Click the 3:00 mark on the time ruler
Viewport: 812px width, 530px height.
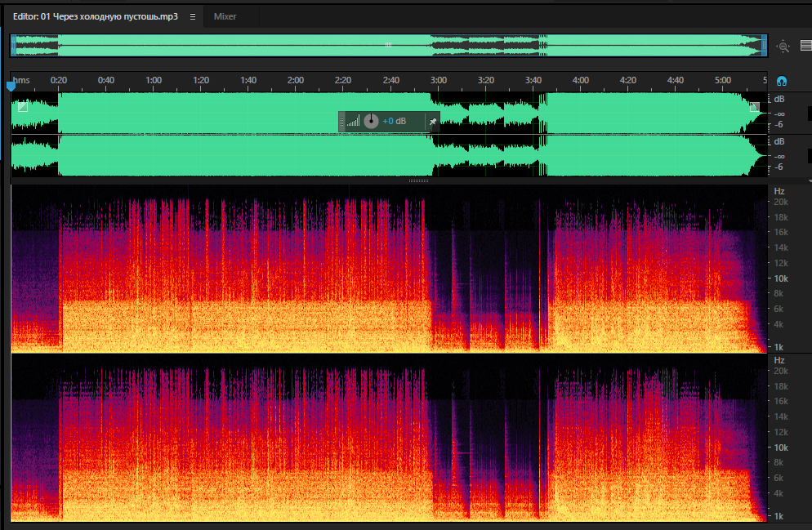click(x=438, y=80)
